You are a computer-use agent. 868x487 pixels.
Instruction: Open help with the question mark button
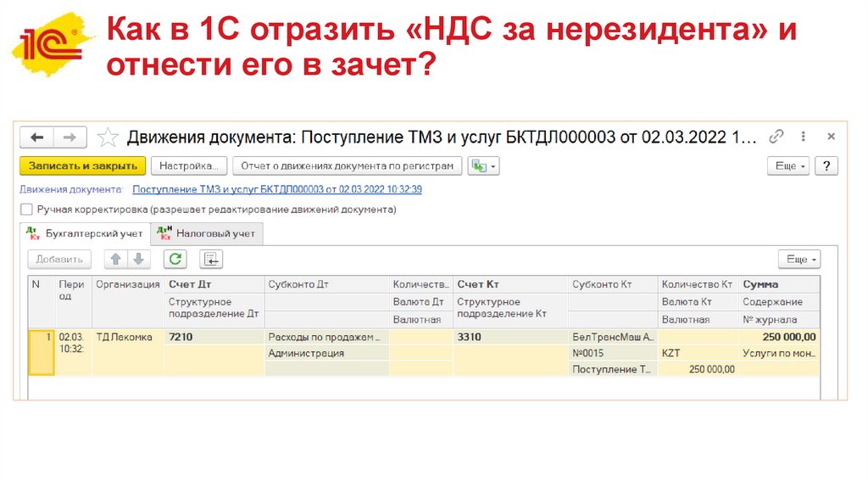coord(826,165)
